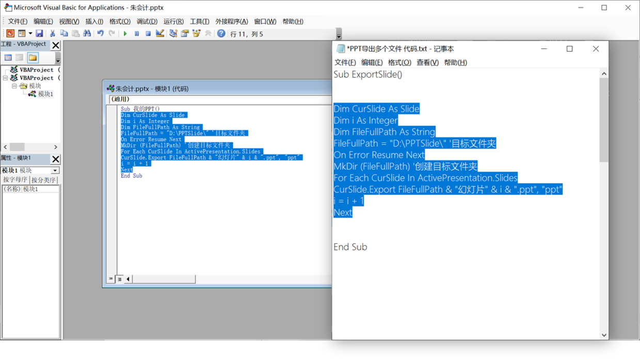
Task: Open the 格式(O) menu in Notepad
Action: tap(399, 62)
